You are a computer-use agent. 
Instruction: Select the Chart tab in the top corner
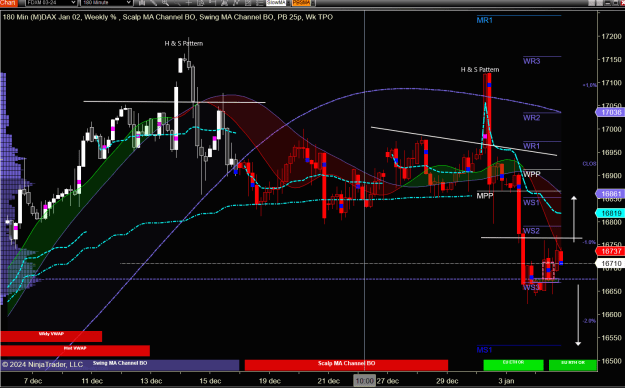[x=8, y=3]
